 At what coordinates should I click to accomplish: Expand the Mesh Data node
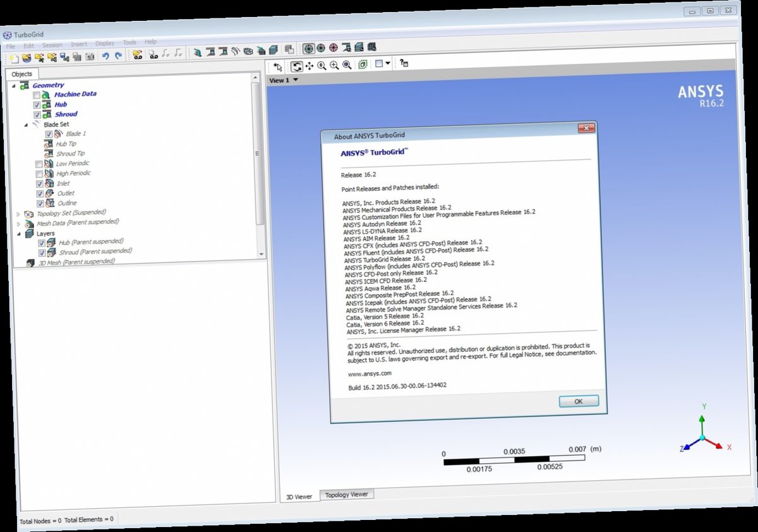[18, 224]
